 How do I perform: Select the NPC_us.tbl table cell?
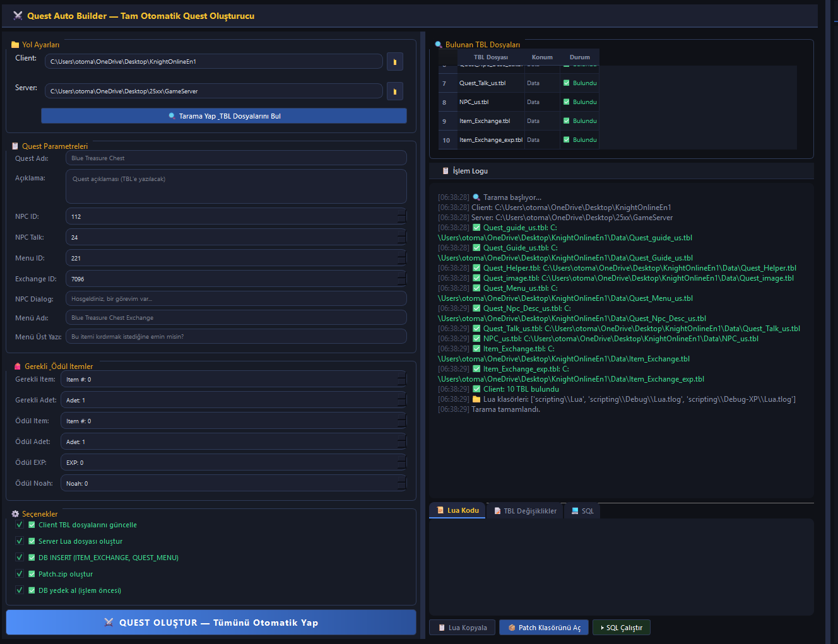click(x=490, y=102)
